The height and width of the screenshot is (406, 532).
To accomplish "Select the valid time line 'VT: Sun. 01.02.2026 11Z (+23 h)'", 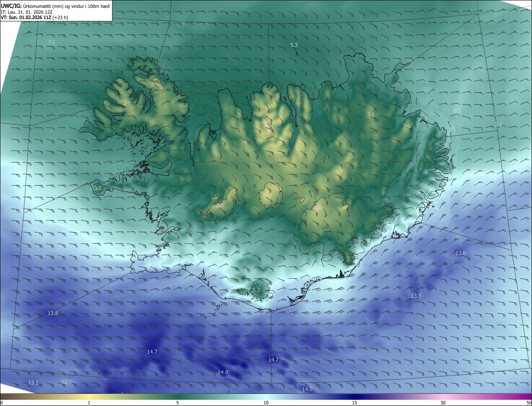I will coord(34,17).
